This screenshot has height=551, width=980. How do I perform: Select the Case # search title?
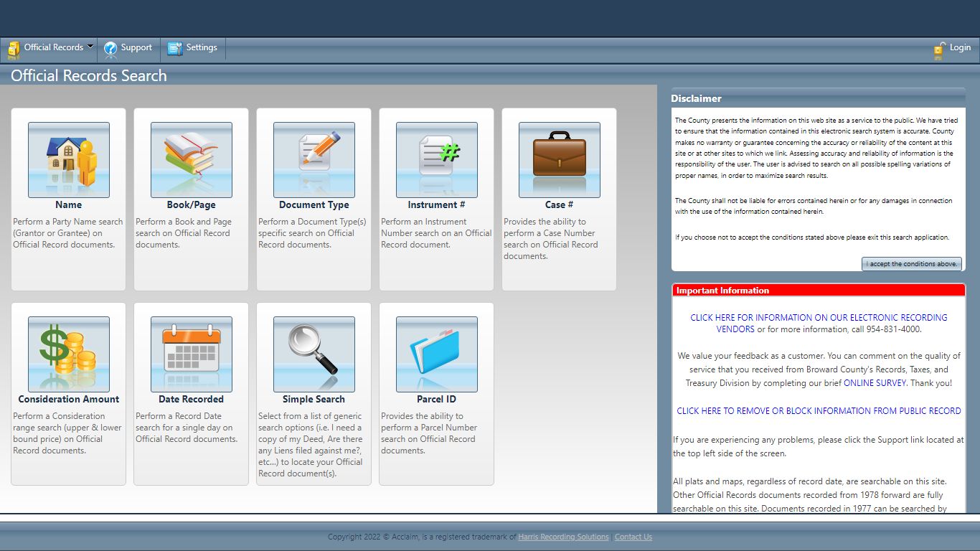coord(560,204)
